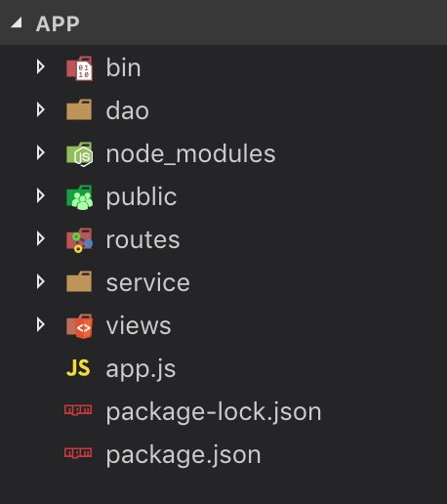Expand the bin folder arrow
Image resolution: width=447 pixels, height=504 pixels.
click(41, 66)
